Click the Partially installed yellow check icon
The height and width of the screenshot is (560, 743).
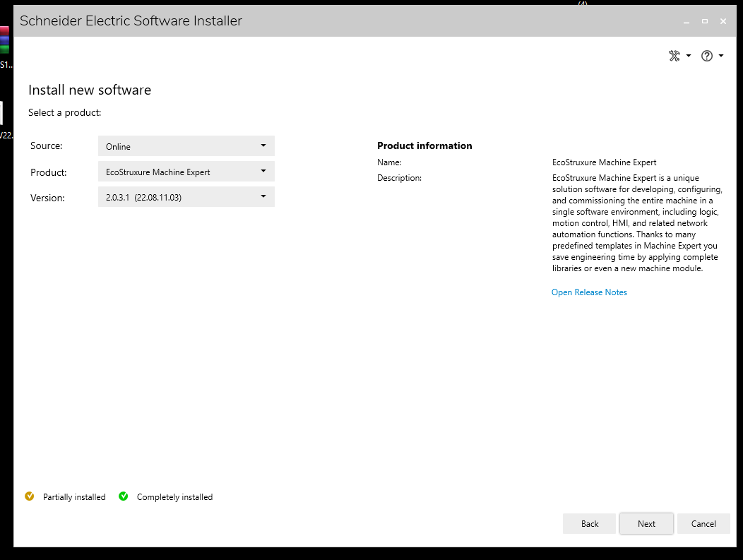(x=30, y=496)
